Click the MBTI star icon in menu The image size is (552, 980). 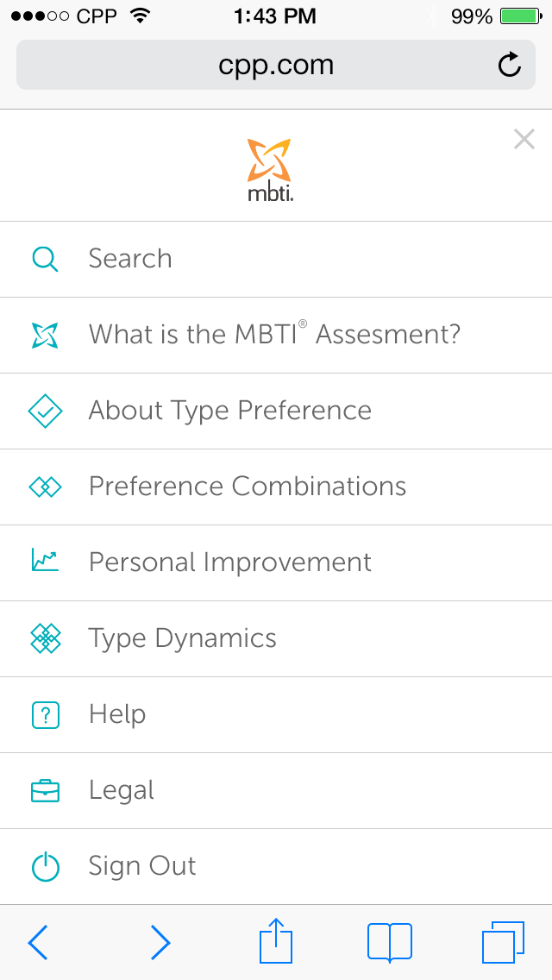pyautogui.click(x=45, y=336)
